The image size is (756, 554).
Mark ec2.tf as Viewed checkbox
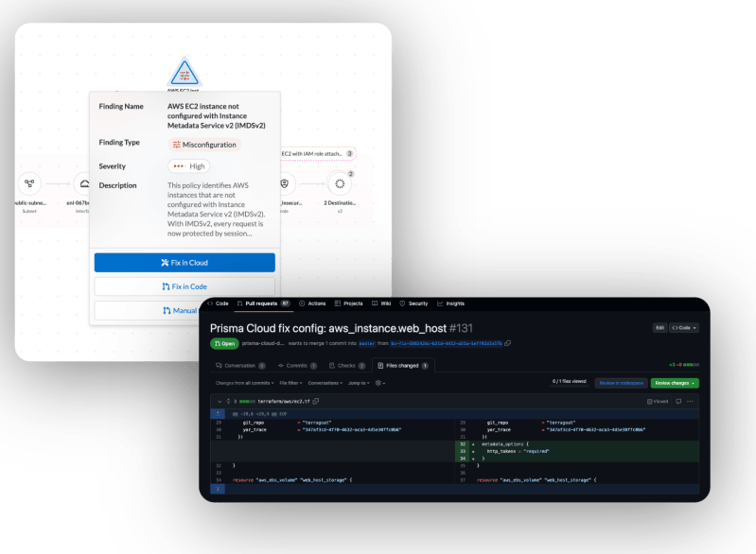click(x=658, y=401)
